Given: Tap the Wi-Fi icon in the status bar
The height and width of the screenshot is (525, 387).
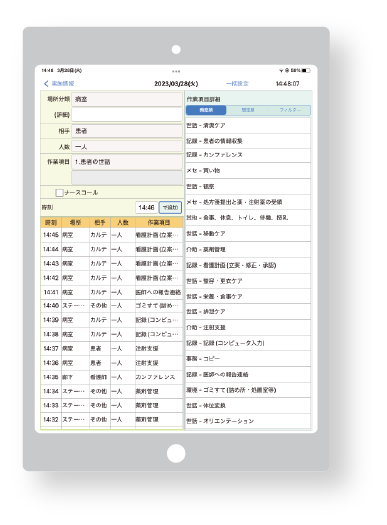Looking at the screenshot, I should (281, 71).
